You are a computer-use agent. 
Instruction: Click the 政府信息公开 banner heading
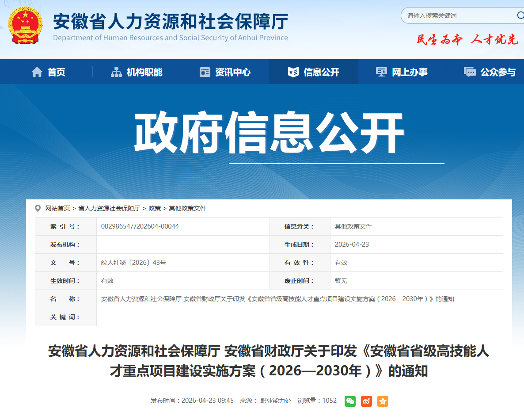(x=270, y=133)
